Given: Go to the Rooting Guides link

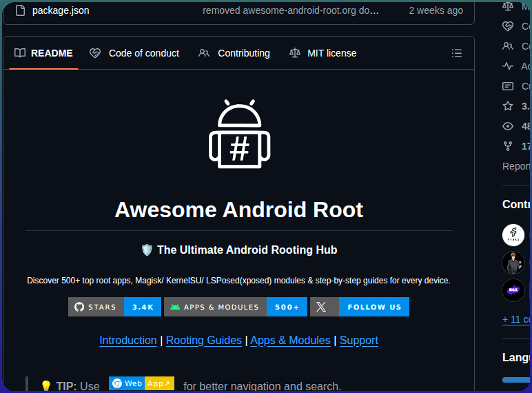Looking at the screenshot, I should tap(203, 340).
